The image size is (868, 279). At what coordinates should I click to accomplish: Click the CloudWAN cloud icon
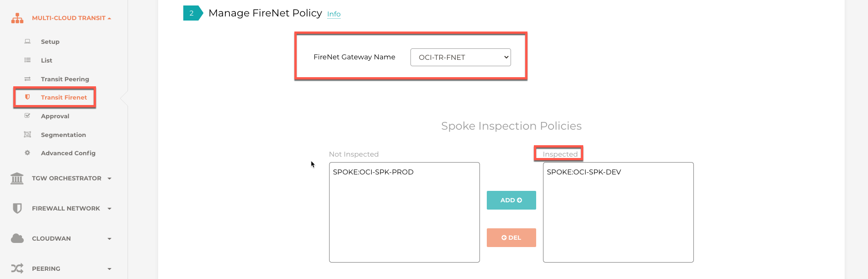pyautogui.click(x=17, y=238)
